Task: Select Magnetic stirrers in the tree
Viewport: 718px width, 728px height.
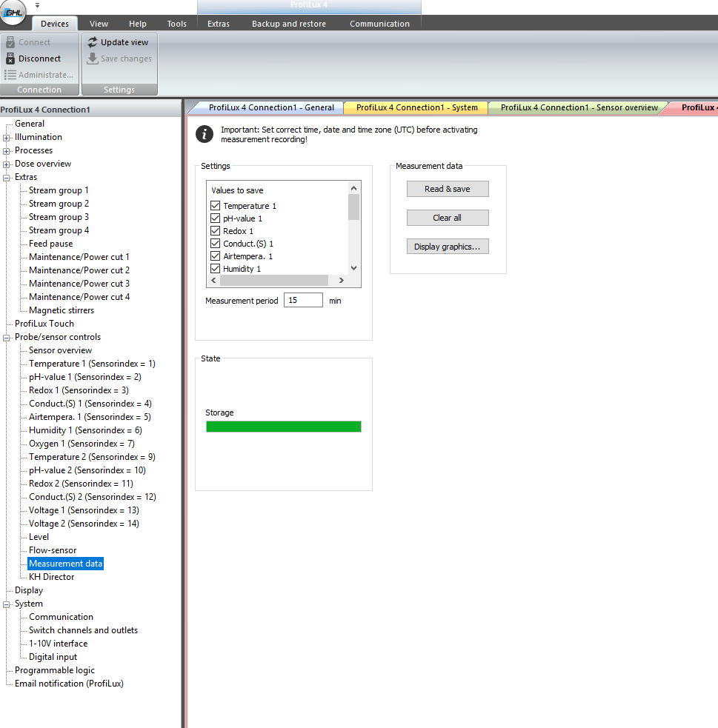Action: pyautogui.click(x=62, y=310)
